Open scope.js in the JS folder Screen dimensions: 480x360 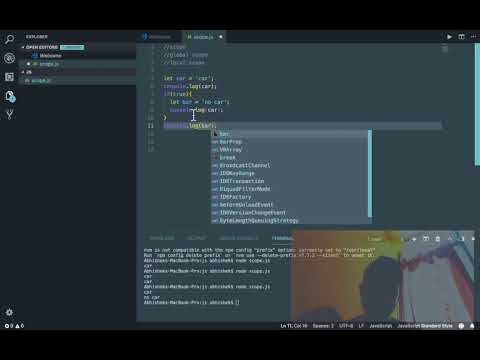77,80
